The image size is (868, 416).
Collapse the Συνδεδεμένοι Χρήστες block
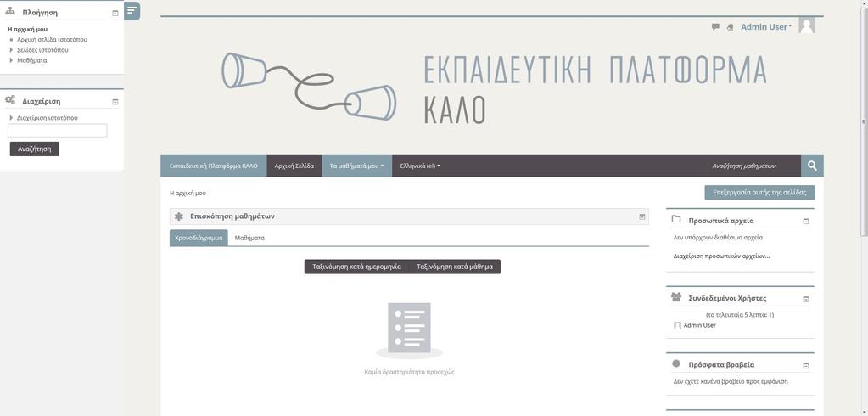coord(806,299)
